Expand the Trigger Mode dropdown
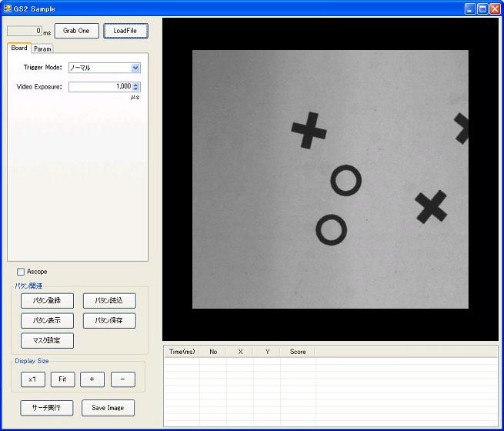Viewport: 504px width, 431px height. [x=135, y=68]
